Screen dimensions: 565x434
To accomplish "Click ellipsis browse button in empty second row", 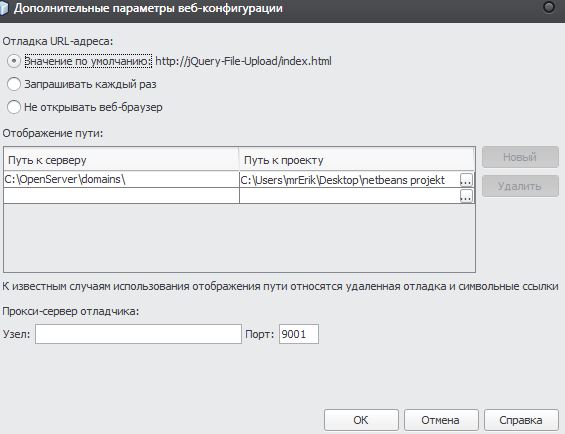I will coord(466,196).
